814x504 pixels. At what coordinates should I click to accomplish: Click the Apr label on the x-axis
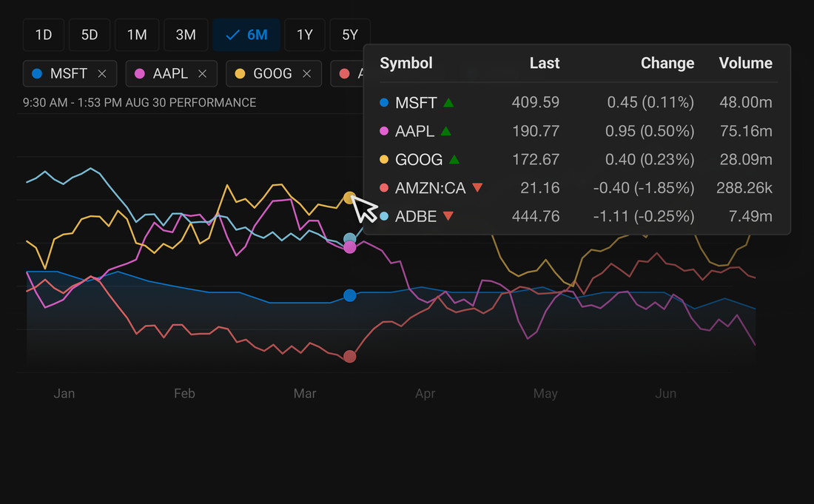(x=425, y=394)
